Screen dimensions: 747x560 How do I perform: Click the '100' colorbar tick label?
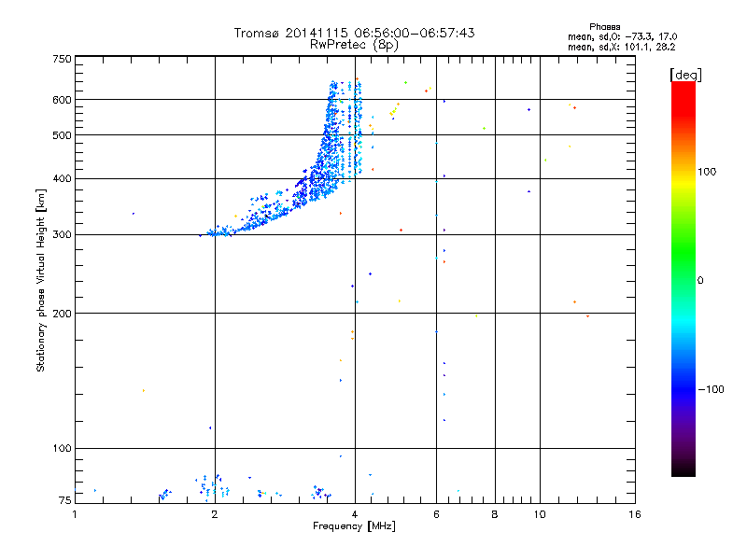[x=707, y=172]
